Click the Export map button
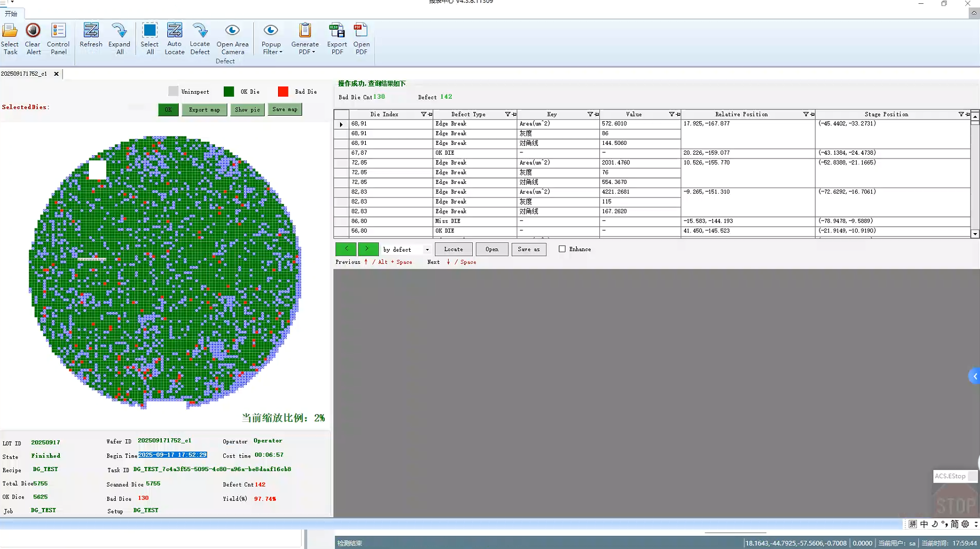980x549 pixels. 204,110
